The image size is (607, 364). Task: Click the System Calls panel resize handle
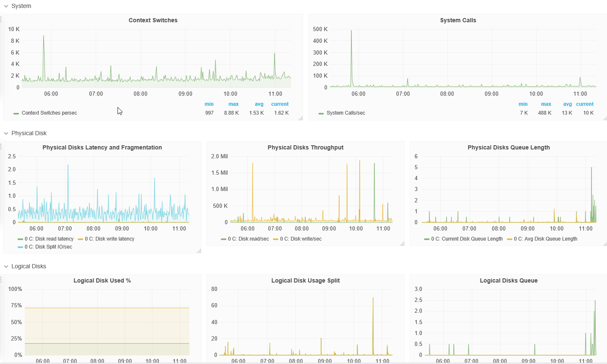604,118
